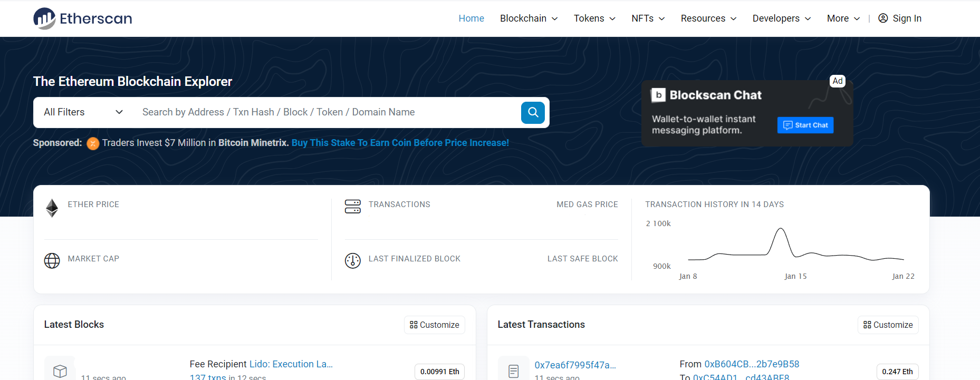Expand the Blockchain menu
Screen dimensions: 980x380
point(529,18)
